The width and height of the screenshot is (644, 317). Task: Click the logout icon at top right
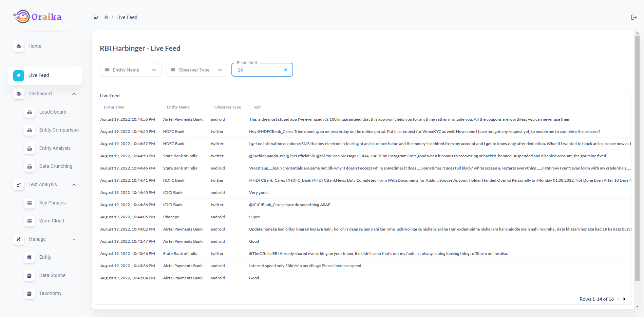point(634,17)
